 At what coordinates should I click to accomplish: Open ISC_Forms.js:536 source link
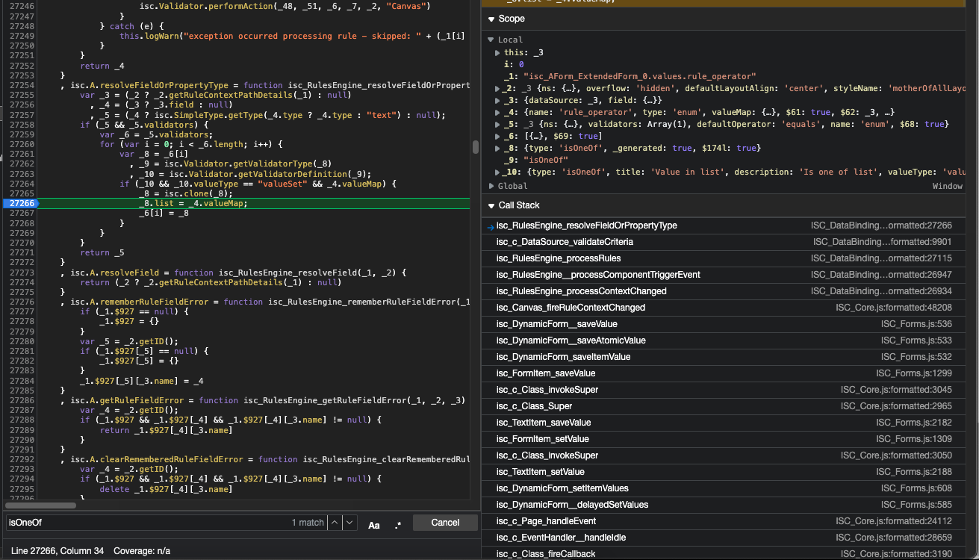[x=916, y=324]
